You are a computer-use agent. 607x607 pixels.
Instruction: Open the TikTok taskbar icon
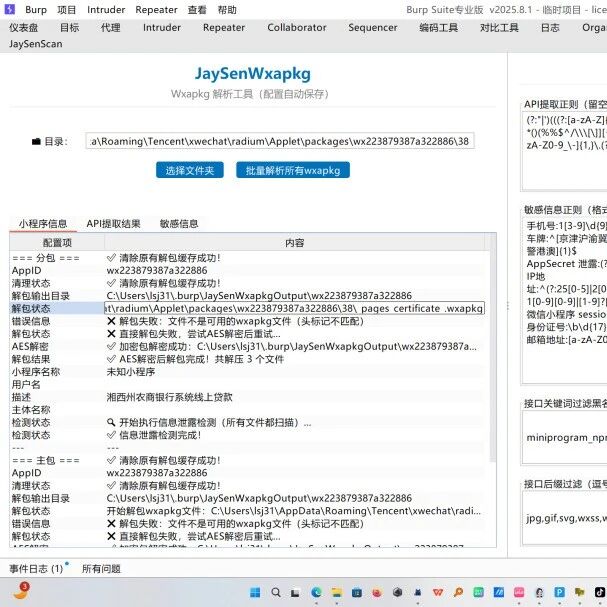(x=600, y=592)
